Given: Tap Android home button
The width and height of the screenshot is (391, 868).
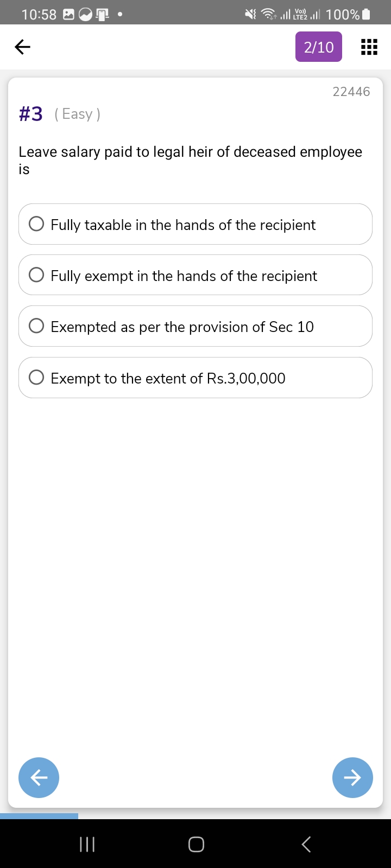Looking at the screenshot, I should pos(196,844).
